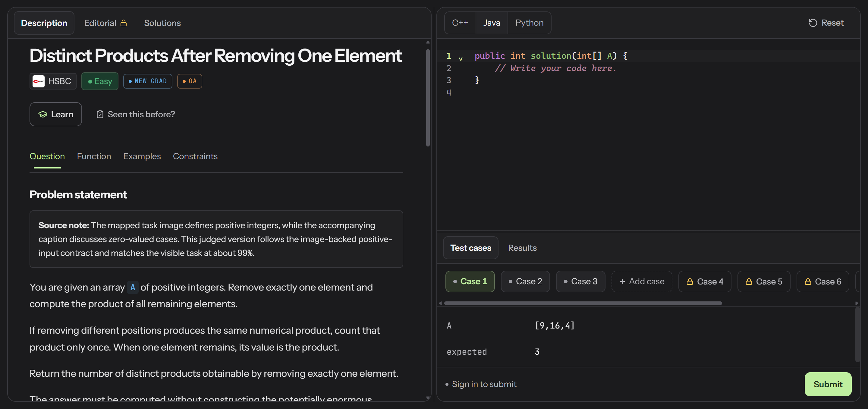Switch to the Solutions tab
The image size is (868, 409).
click(162, 23)
